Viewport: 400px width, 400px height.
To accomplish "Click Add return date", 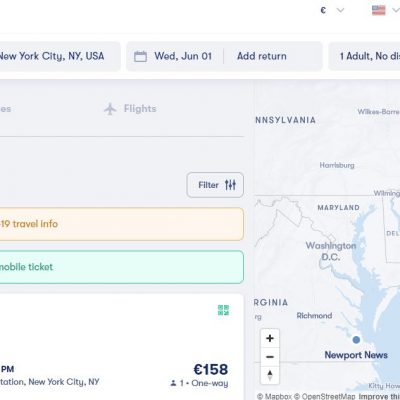I will point(262,56).
